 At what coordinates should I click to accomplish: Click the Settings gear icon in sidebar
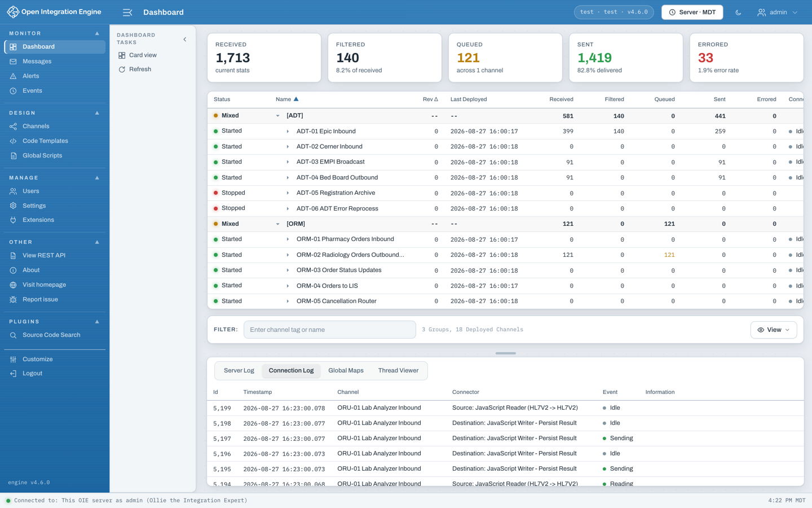coord(13,206)
